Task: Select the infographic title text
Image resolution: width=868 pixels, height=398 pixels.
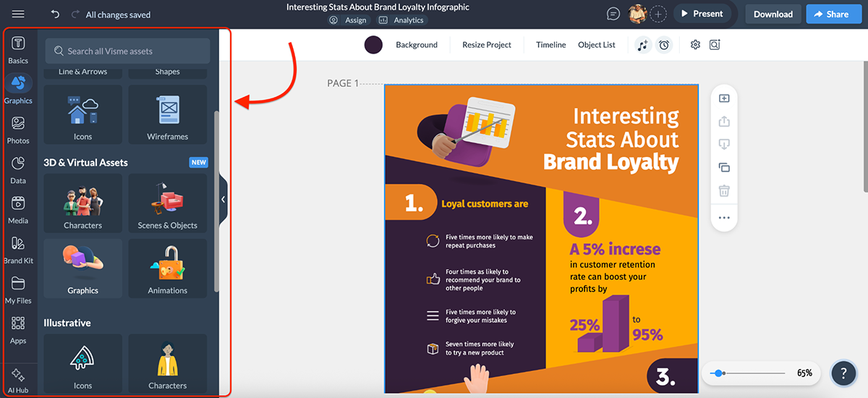Action: (x=611, y=139)
